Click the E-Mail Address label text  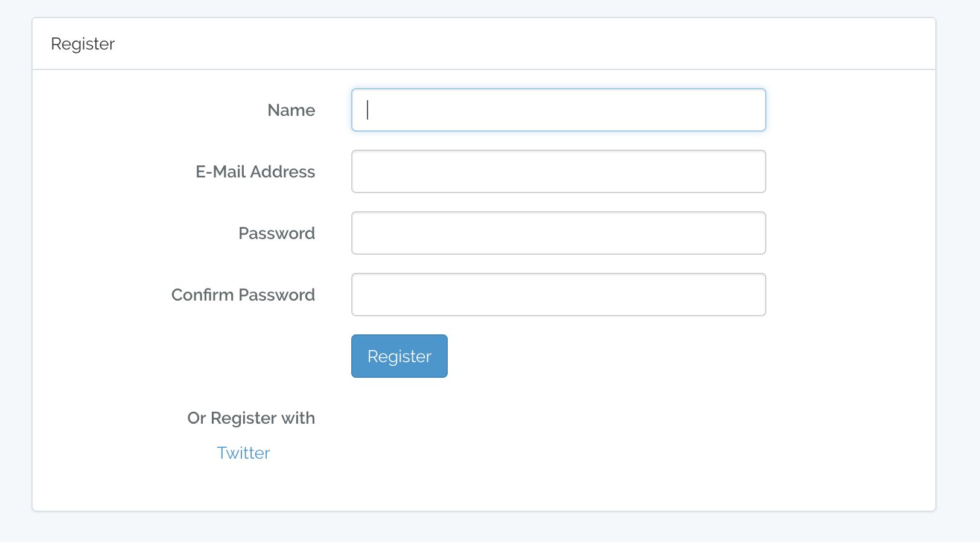(255, 171)
